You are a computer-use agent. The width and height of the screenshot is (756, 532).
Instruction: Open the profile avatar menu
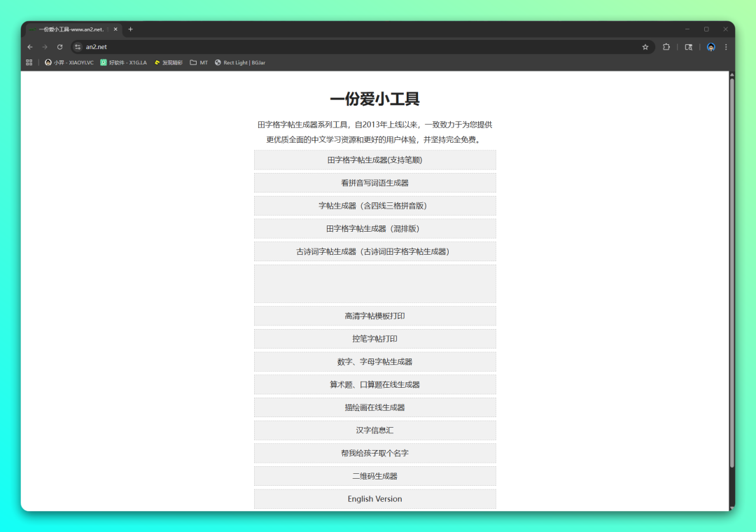[x=710, y=47]
